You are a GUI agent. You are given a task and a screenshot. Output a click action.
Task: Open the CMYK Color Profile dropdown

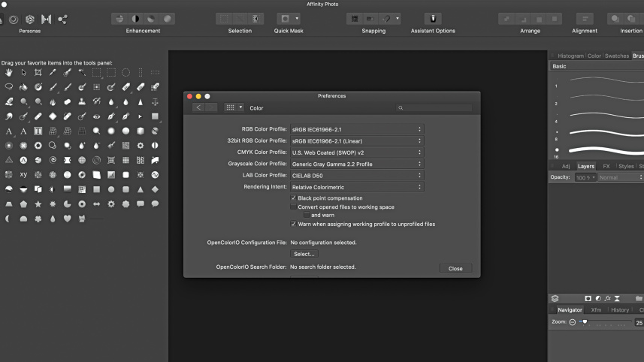coord(356,152)
